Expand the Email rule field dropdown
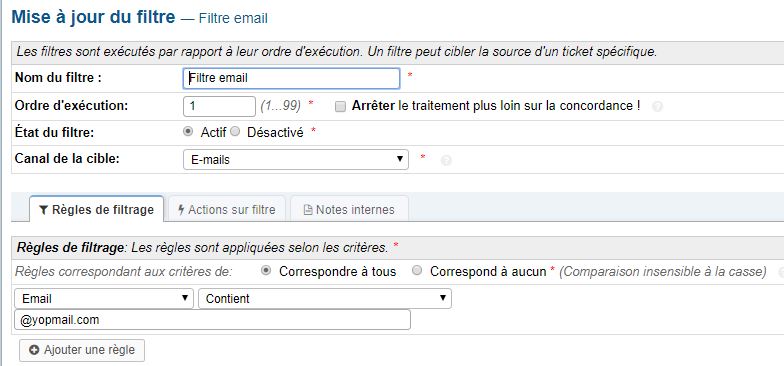 point(104,298)
